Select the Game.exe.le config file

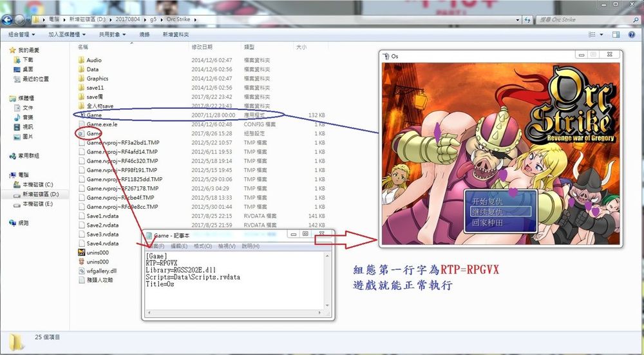(104, 124)
